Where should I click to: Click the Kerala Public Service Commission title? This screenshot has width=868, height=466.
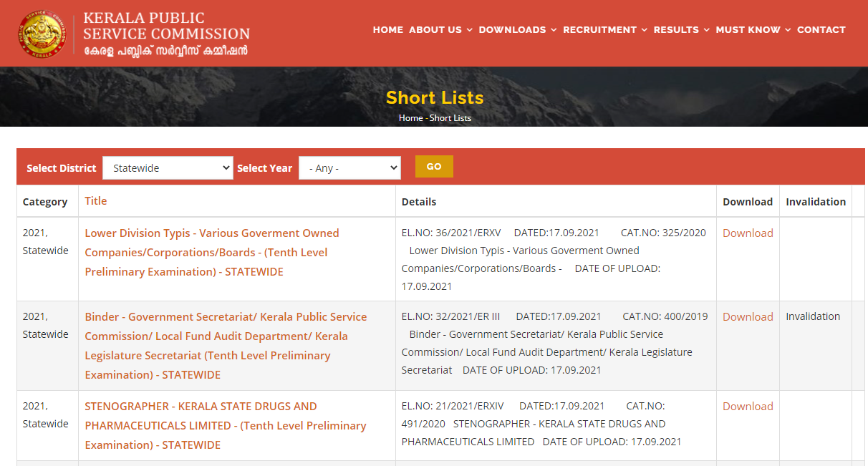tap(166, 34)
